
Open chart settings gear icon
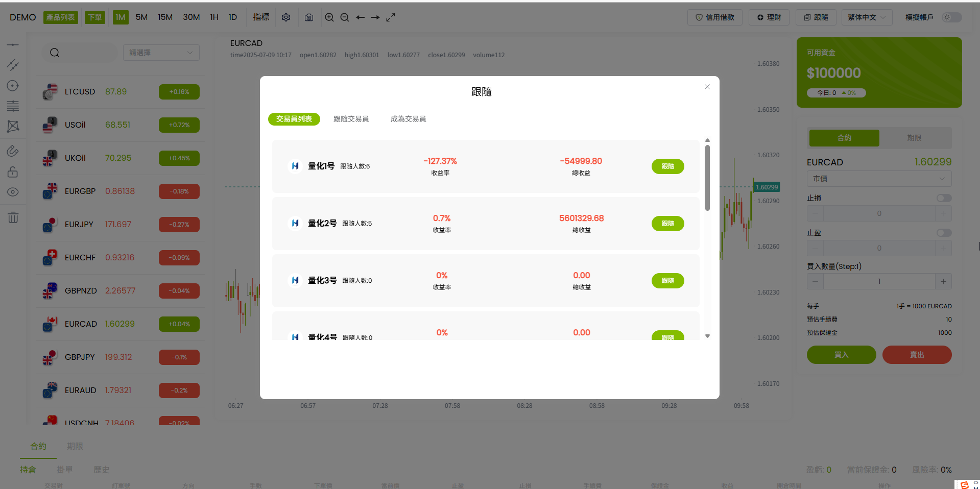pos(286,17)
